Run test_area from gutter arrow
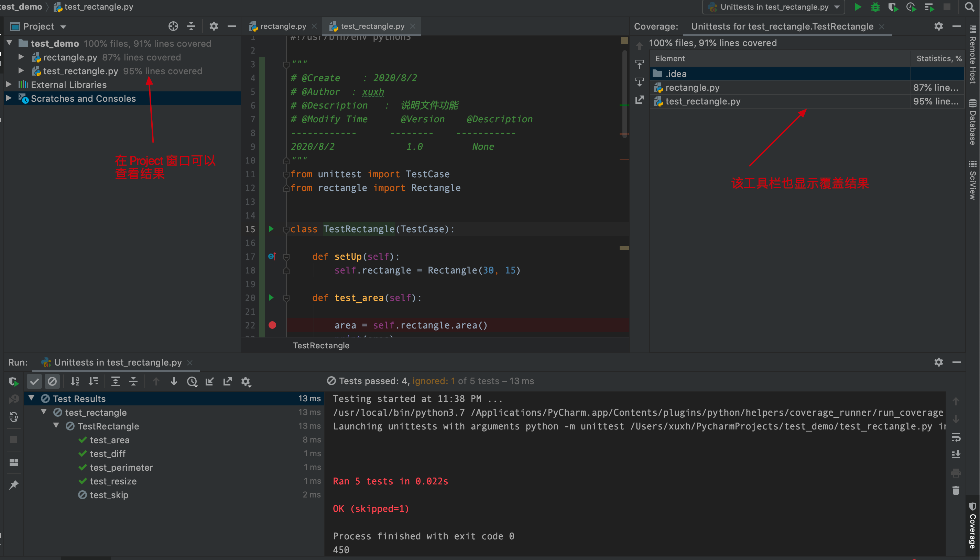The image size is (980, 560). [271, 297]
